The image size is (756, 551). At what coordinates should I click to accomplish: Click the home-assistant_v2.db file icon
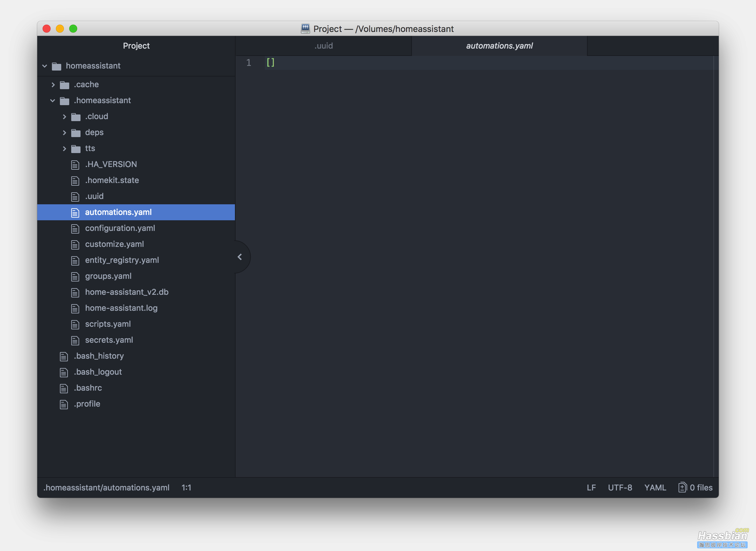click(x=75, y=292)
